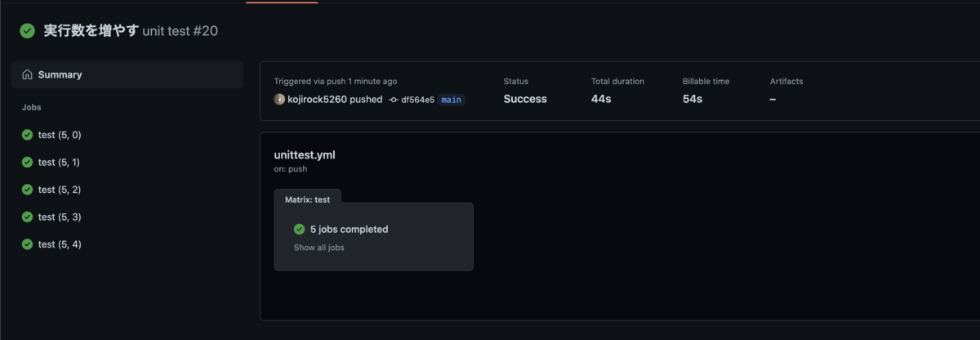Expand Show all jobs in matrix
The width and height of the screenshot is (980, 340).
319,248
